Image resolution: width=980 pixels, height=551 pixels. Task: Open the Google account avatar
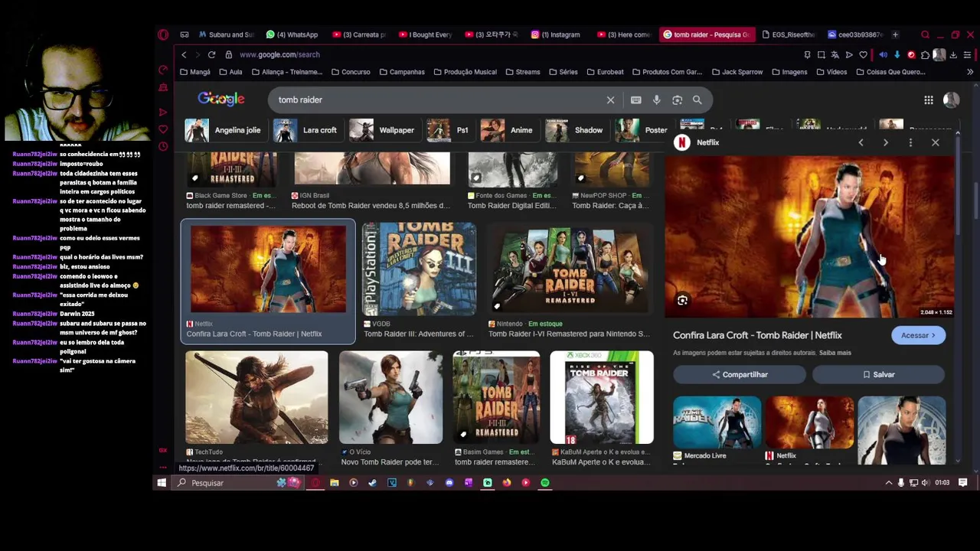(x=951, y=100)
